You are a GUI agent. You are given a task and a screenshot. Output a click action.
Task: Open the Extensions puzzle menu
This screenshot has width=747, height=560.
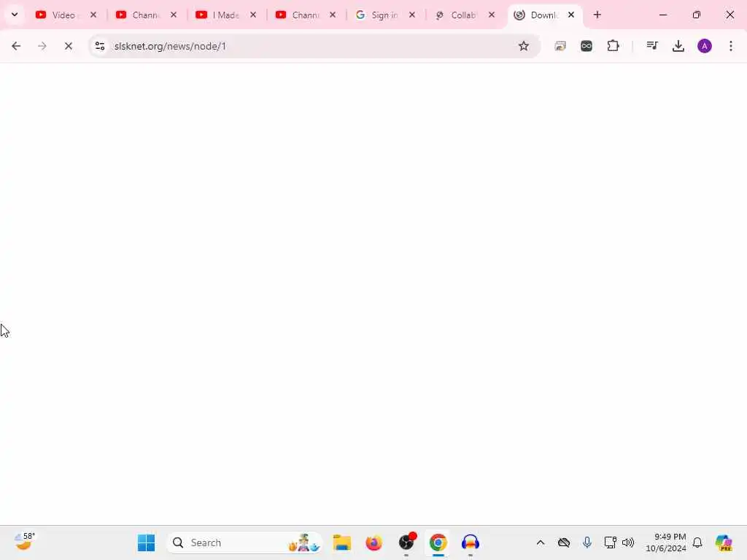613,46
